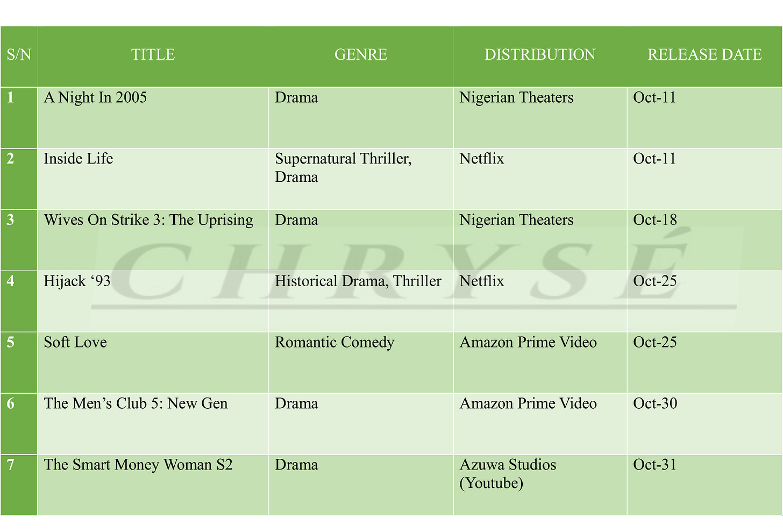
Task: Select the title 'Soft Love'
Action: point(75,342)
